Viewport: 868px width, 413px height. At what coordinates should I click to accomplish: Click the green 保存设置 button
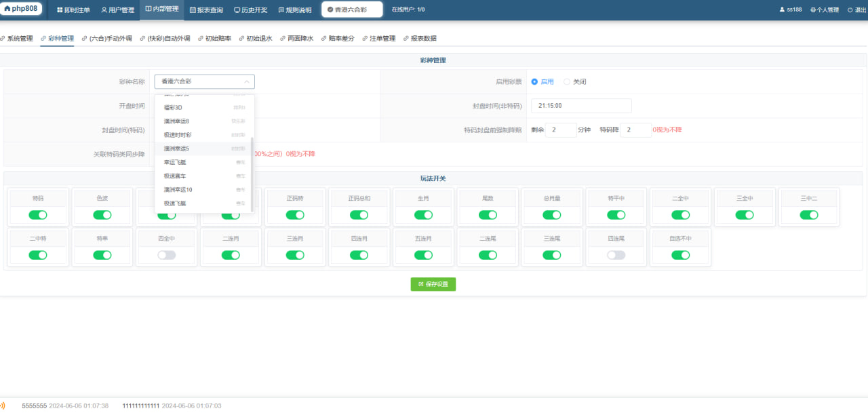pos(433,284)
